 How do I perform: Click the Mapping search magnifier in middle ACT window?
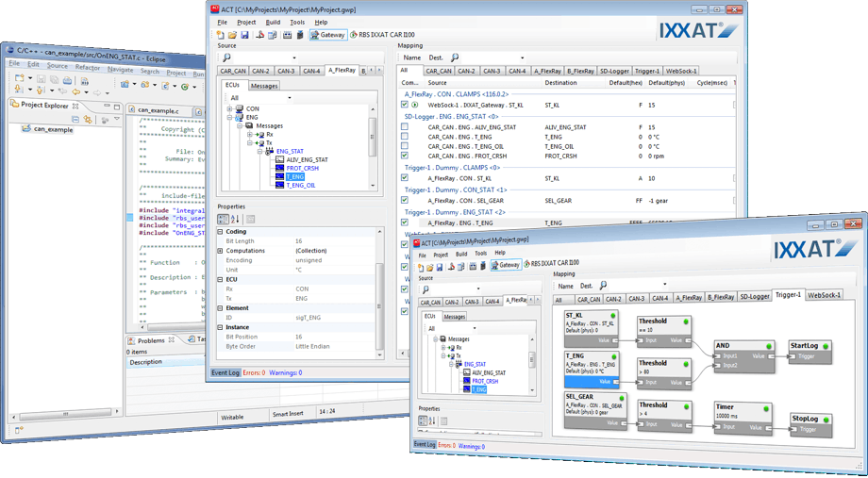[455, 58]
